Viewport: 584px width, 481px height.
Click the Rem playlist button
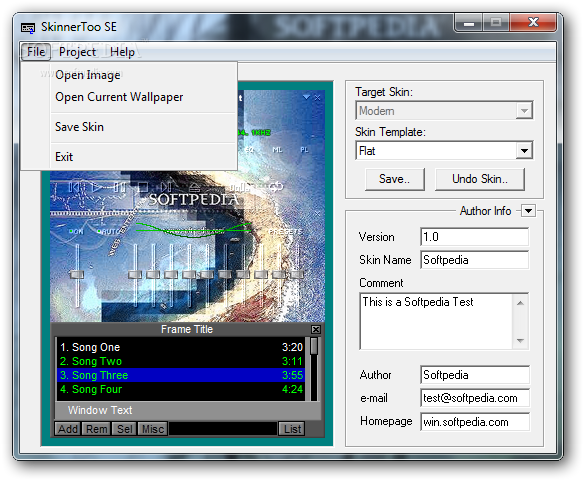tap(96, 429)
